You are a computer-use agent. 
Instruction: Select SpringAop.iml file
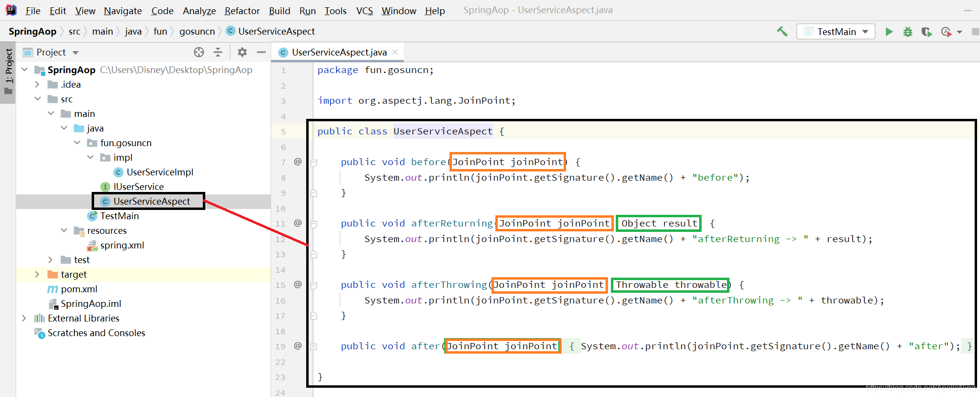[x=85, y=303]
